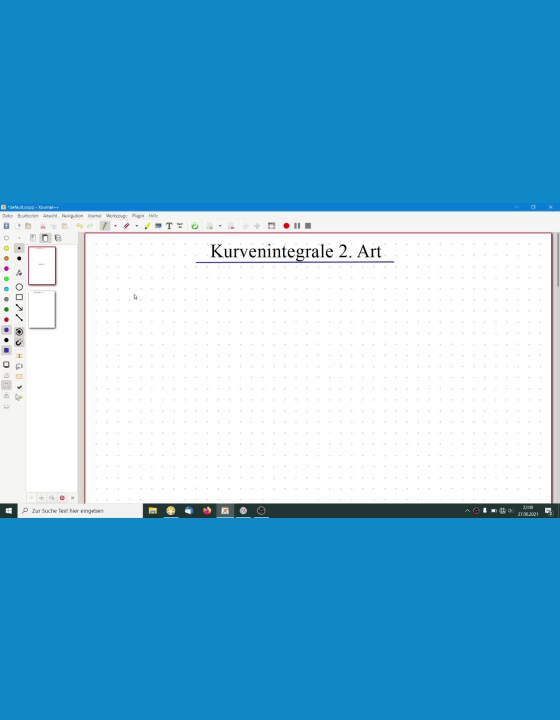The image size is (560, 720).
Task: Open the Werkzeuge menu
Action: click(x=117, y=215)
